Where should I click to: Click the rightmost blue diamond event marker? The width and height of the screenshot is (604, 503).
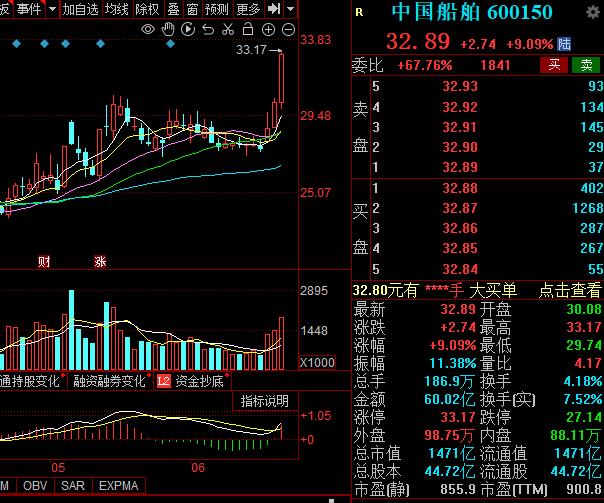pyautogui.click(x=170, y=44)
